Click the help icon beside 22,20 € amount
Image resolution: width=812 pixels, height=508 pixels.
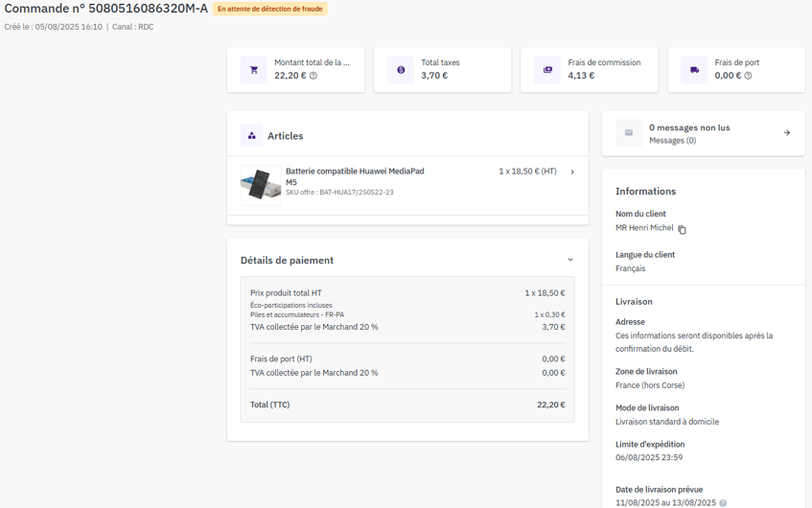pos(313,76)
